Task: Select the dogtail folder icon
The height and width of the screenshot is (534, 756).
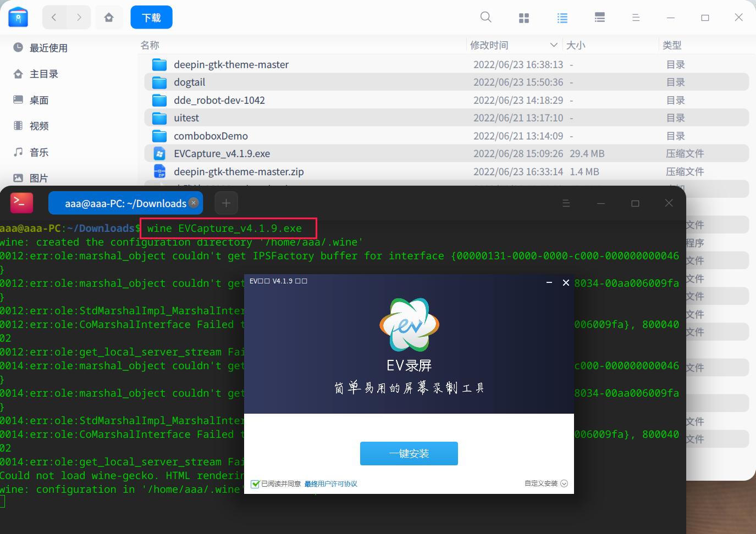Action: click(x=159, y=82)
